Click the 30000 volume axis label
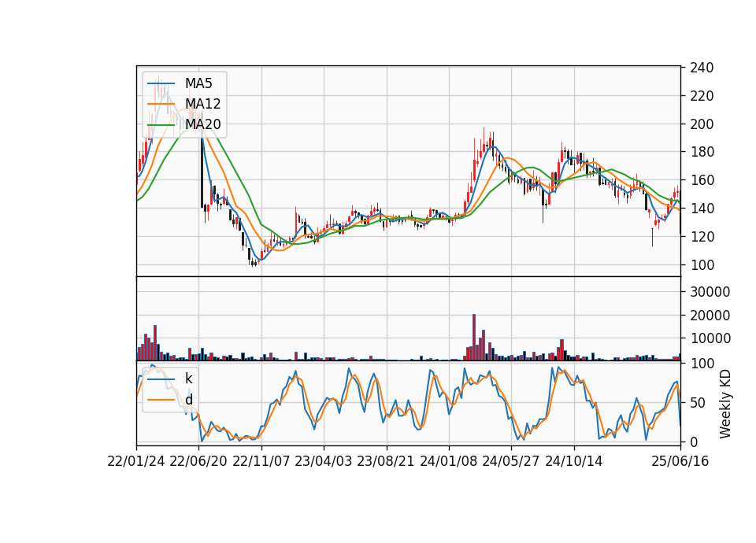Image resolution: width=756 pixels, height=543 pixels. 710,291
